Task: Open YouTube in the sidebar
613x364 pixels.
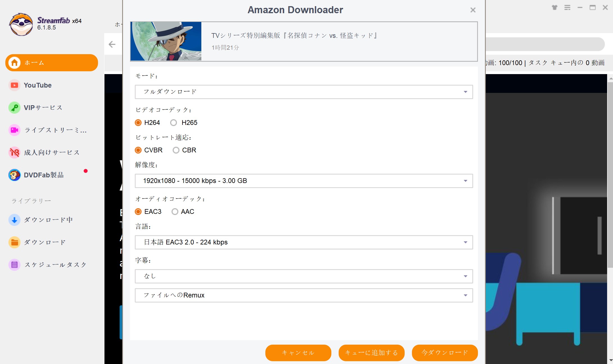Action: click(x=52, y=85)
